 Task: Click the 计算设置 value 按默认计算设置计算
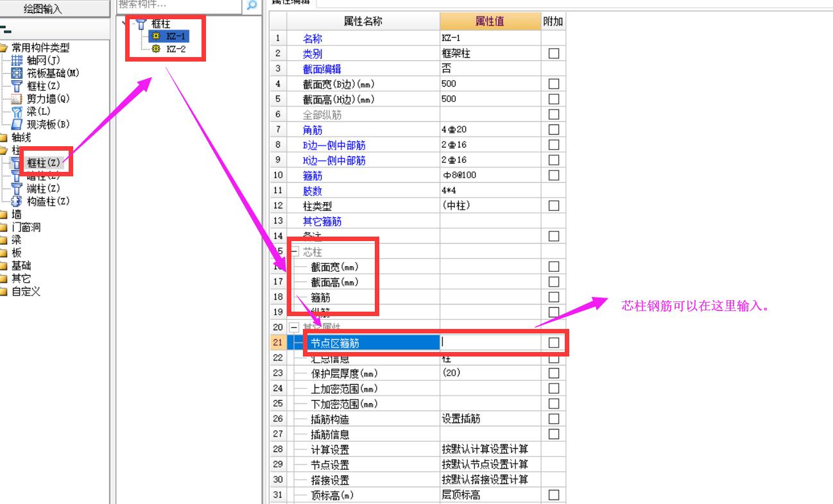pos(490,449)
